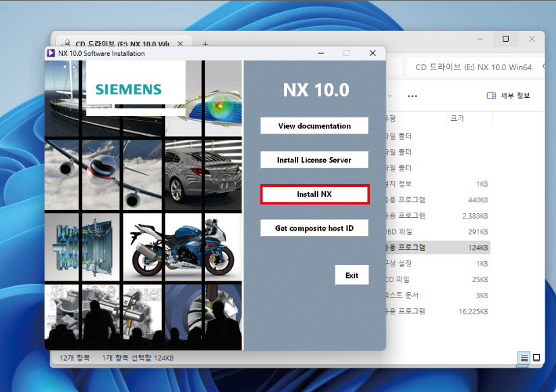Close the NX 10.0 Software Installation window
Screen dimensions: 556x392
point(372,53)
